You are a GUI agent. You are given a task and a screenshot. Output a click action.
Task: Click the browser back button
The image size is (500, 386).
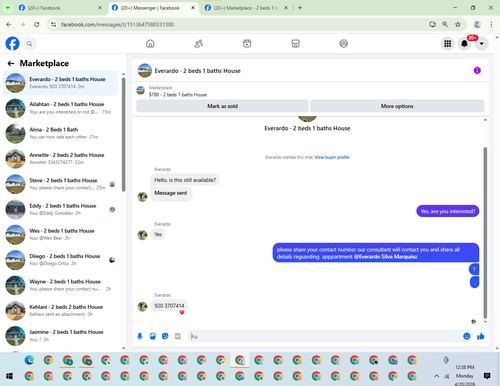(9, 24)
